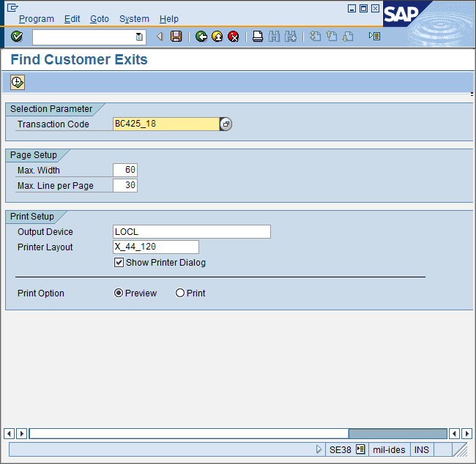The width and height of the screenshot is (476, 464).
Task: Open the Edit menu
Action: pyautogui.click(x=72, y=19)
